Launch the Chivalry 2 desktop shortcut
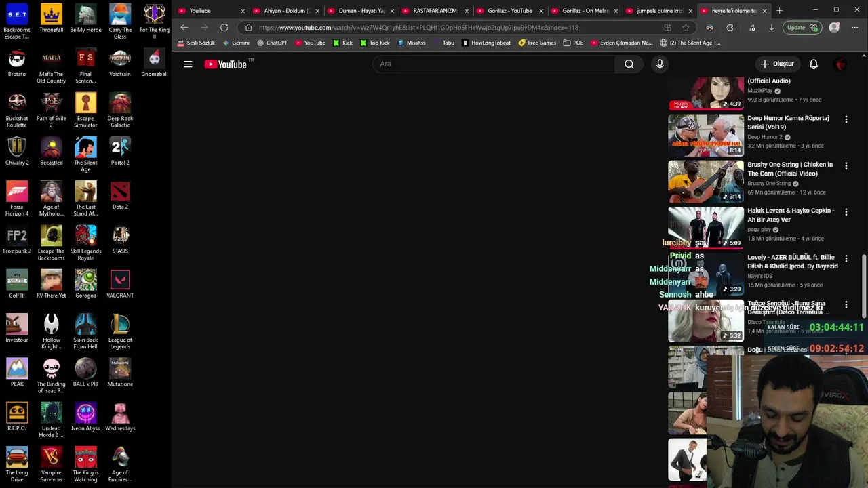This screenshot has width=868, height=488. 17,151
